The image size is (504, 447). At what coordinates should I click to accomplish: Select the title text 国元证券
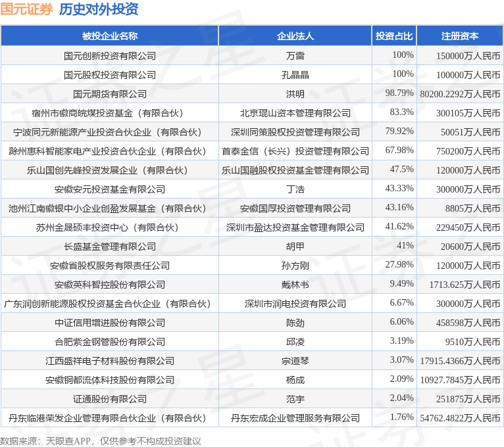26,9
